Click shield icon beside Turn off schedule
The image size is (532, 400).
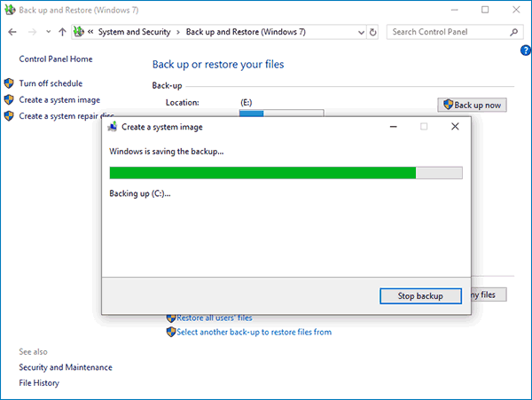click(9, 83)
